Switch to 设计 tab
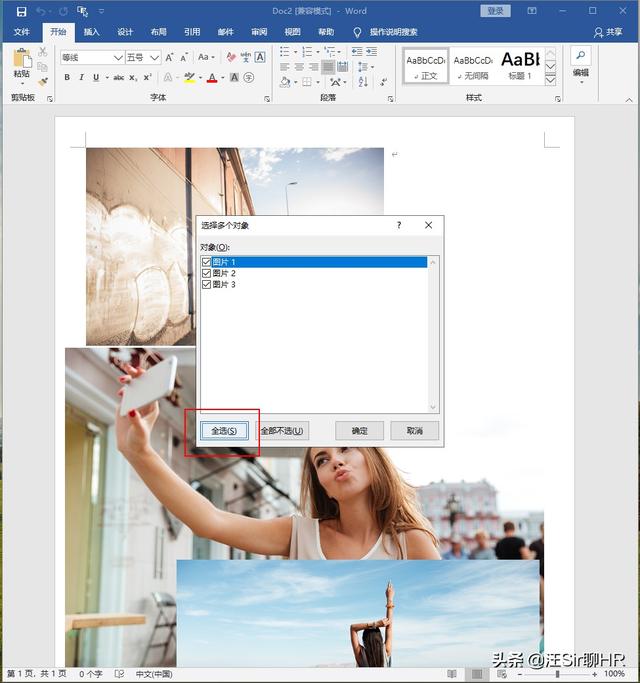This screenshot has height=683, width=640. pos(125,32)
